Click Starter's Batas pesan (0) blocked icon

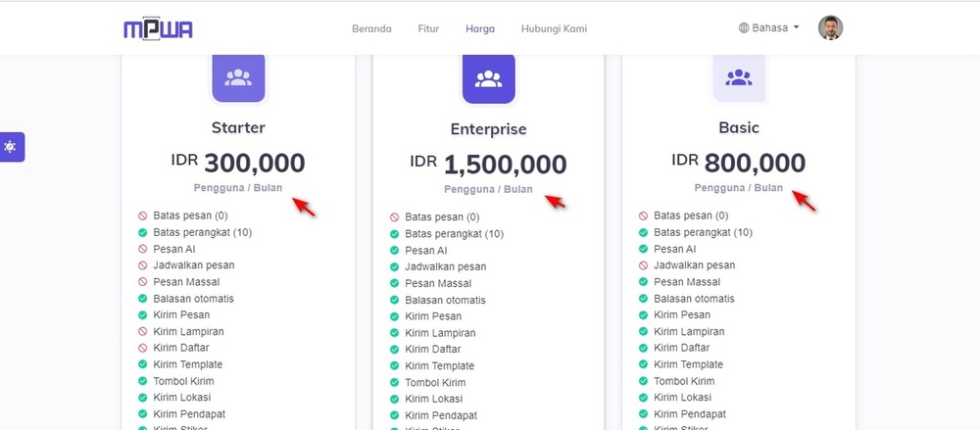coord(142,215)
